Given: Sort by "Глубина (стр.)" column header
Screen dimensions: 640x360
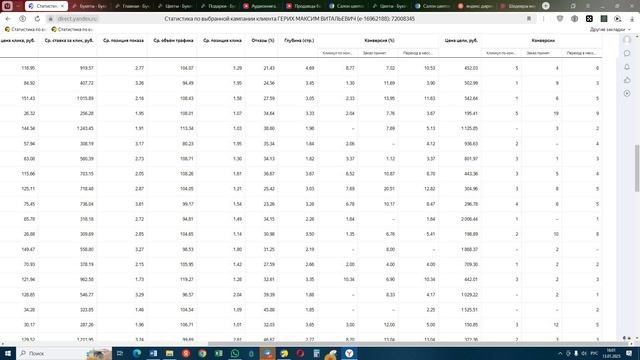Looking at the screenshot, I should click(x=299, y=40).
